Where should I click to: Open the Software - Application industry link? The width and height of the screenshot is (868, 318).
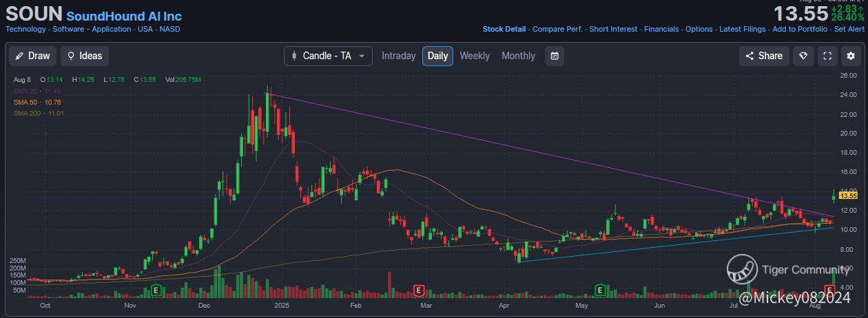92,29
